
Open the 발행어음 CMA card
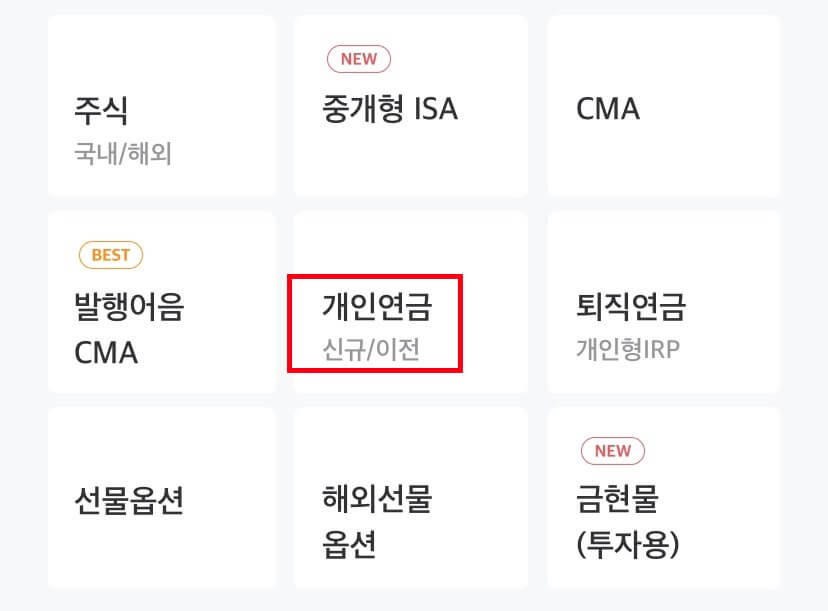tap(160, 300)
